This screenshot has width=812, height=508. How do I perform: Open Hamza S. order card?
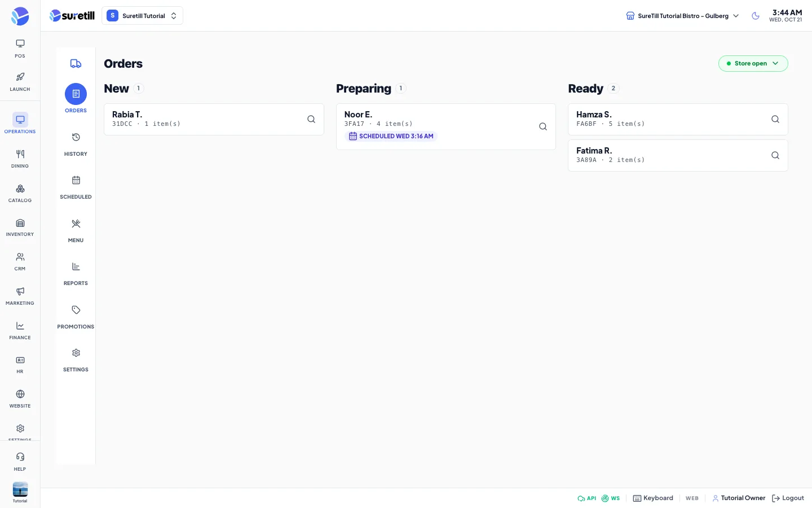click(x=678, y=119)
